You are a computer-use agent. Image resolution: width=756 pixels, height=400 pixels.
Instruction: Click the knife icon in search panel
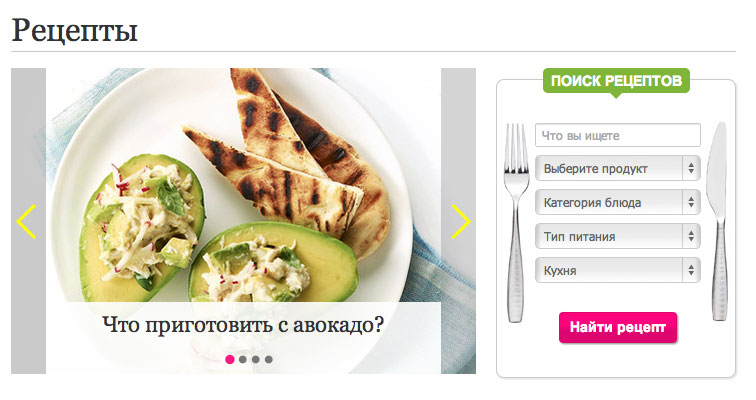(x=717, y=221)
